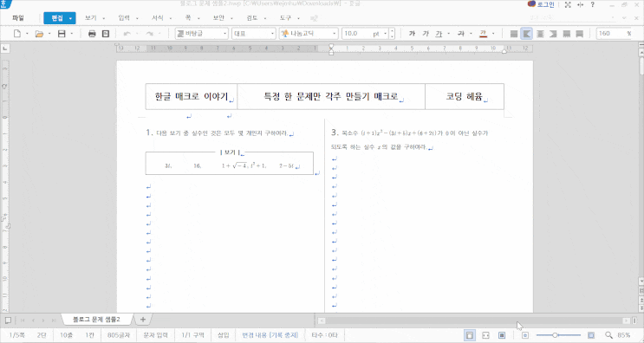Toggle underline text formatting

point(439,34)
